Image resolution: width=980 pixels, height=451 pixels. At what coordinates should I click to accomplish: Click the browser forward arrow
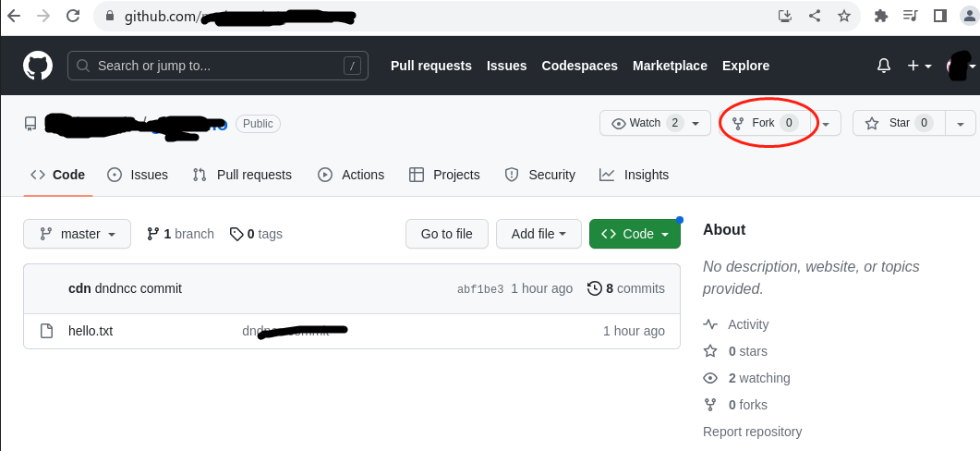click(43, 16)
